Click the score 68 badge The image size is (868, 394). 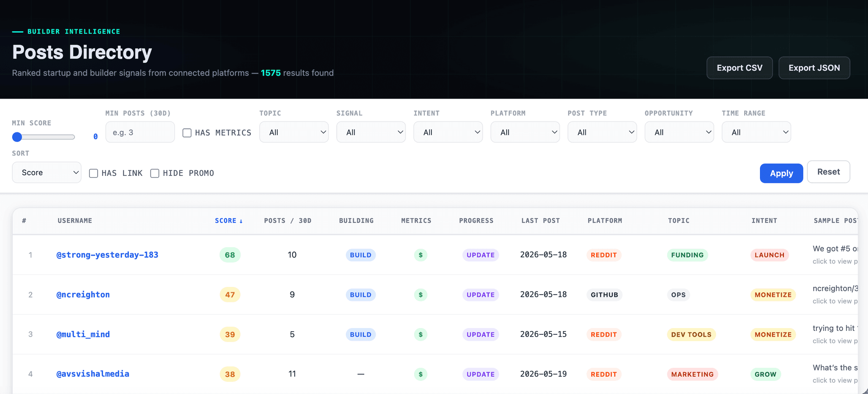click(x=230, y=255)
